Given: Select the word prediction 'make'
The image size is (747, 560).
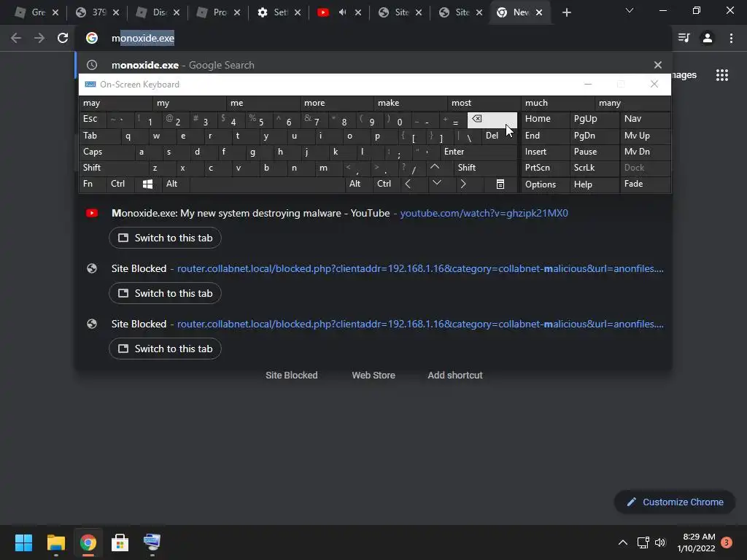Looking at the screenshot, I should point(411,103).
